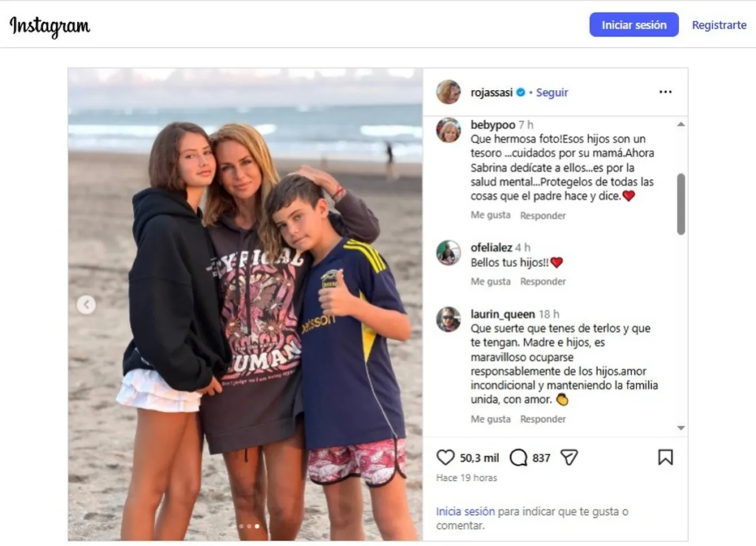
Task: Open laurin_queen commenter avatar
Action: click(x=448, y=319)
